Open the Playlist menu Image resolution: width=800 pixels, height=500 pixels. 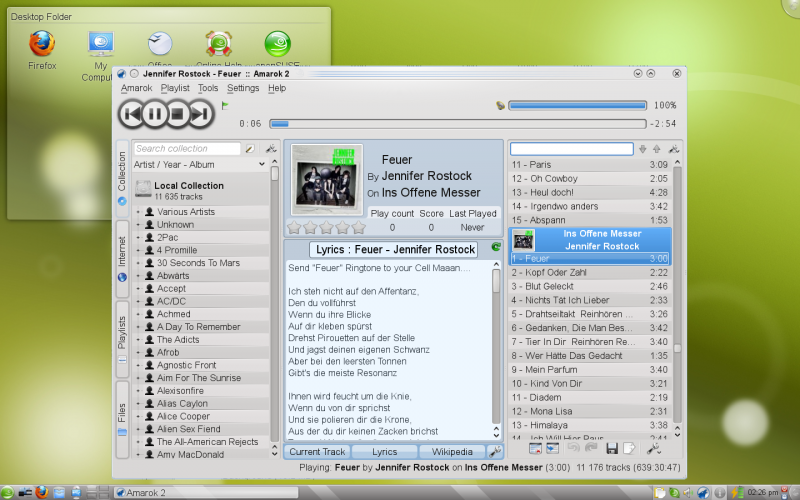[175, 88]
